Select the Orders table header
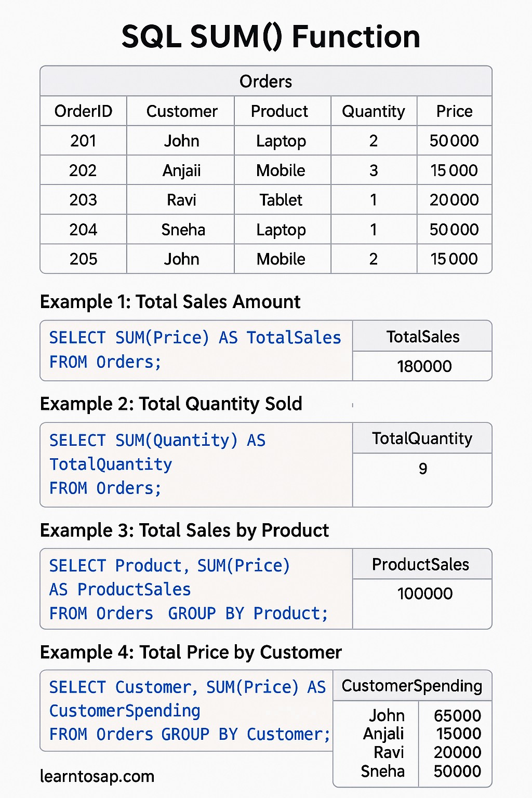The height and width of the screenshot is (798, 532). click(266, 81)
